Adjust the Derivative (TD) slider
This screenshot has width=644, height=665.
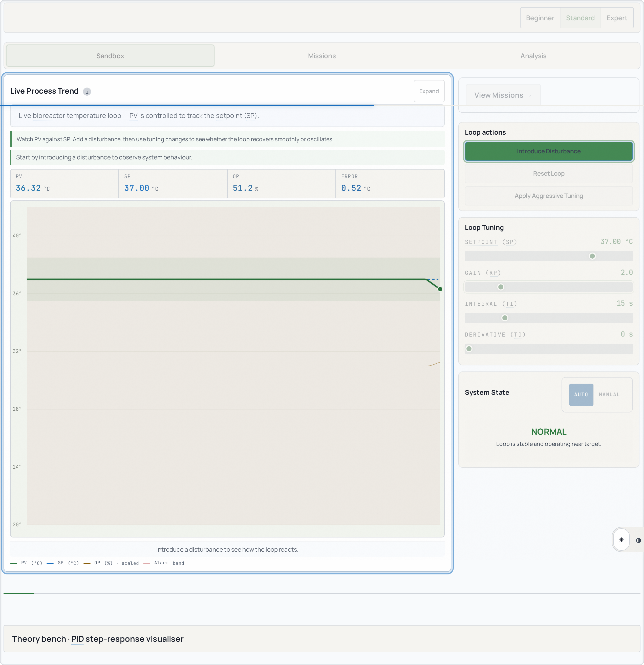(x=549, y=349)
